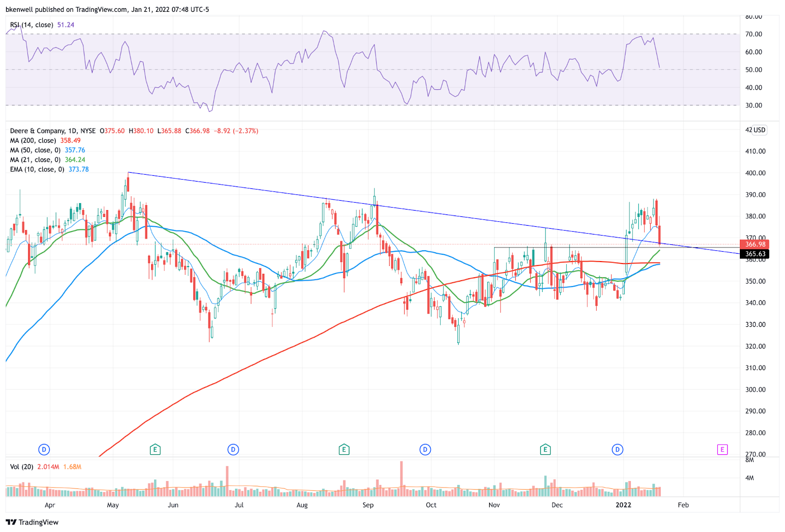Click the dividend D marker above Apr

(44, 450)
